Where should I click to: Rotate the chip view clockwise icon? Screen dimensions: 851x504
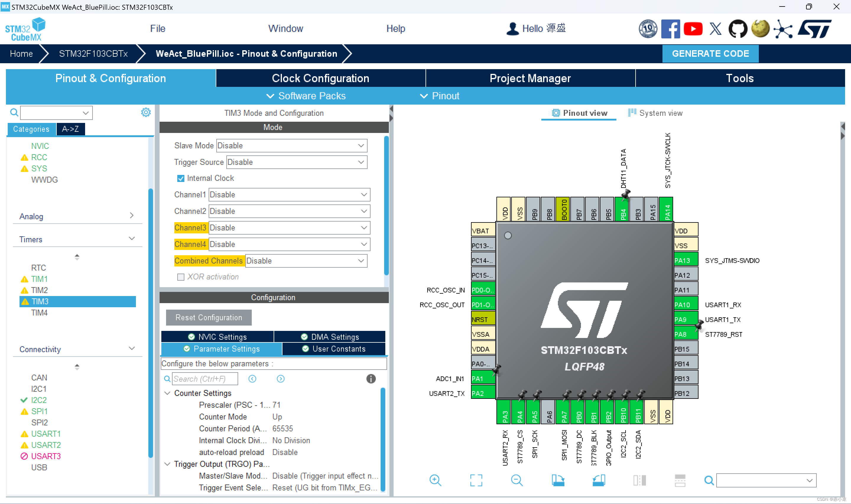point(558,480)
